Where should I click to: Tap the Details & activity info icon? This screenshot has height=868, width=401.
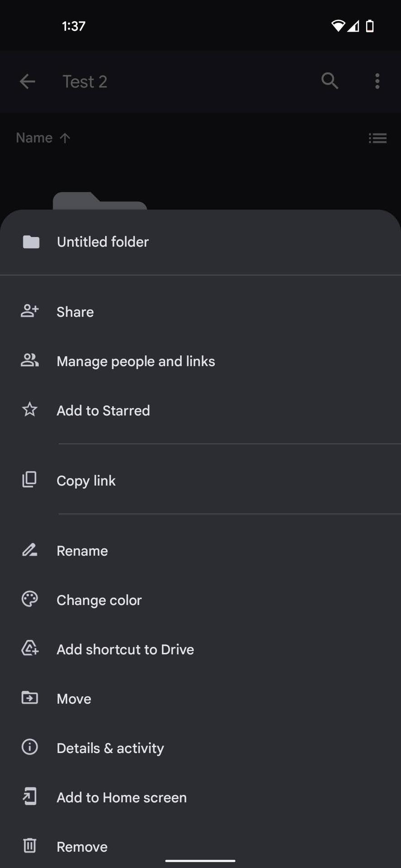point(30,747)
